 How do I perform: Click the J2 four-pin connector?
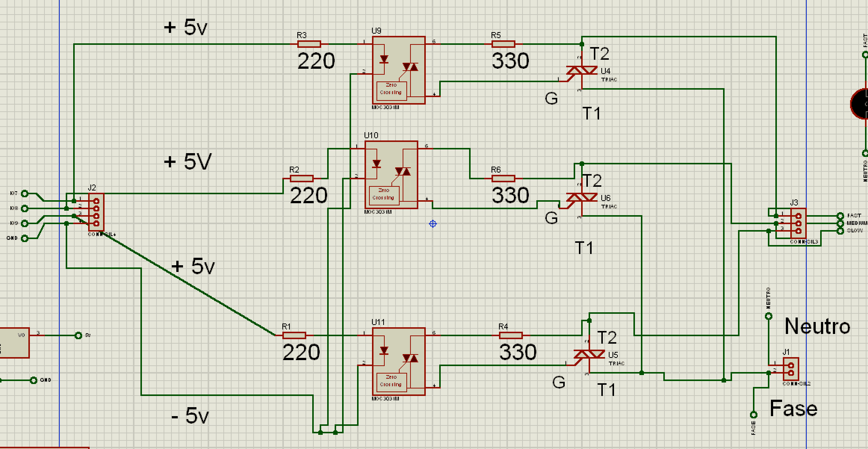96,212
